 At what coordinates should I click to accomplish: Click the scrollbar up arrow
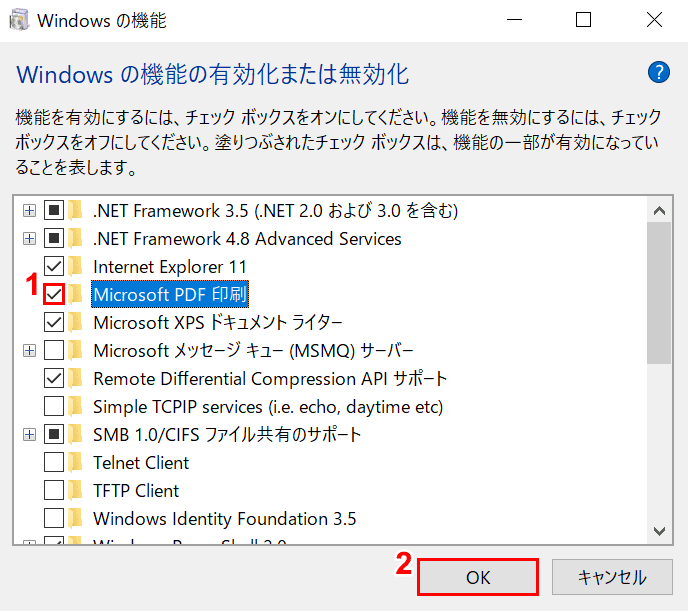(x=659, y=211)
